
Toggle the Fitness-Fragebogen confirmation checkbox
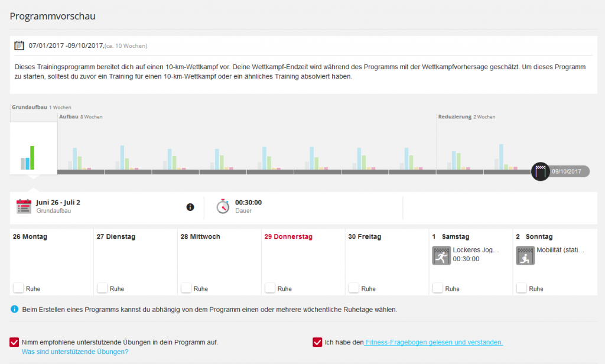click(318, 342)
